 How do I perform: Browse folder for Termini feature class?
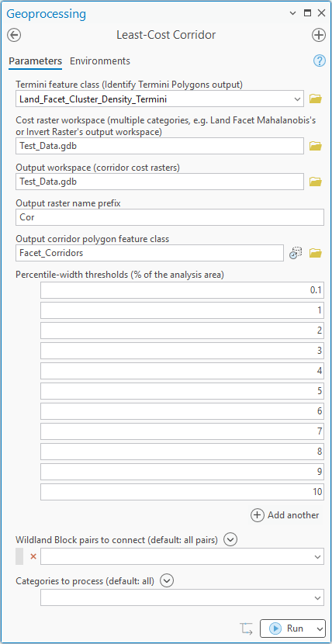click(315, 99)
